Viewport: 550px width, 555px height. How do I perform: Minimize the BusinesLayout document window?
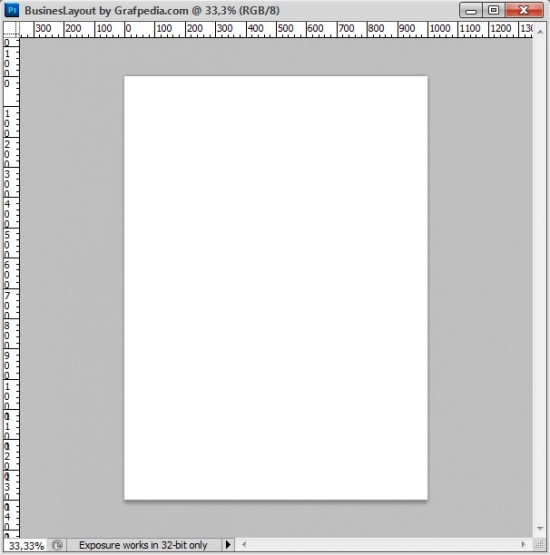coord(471,11)
